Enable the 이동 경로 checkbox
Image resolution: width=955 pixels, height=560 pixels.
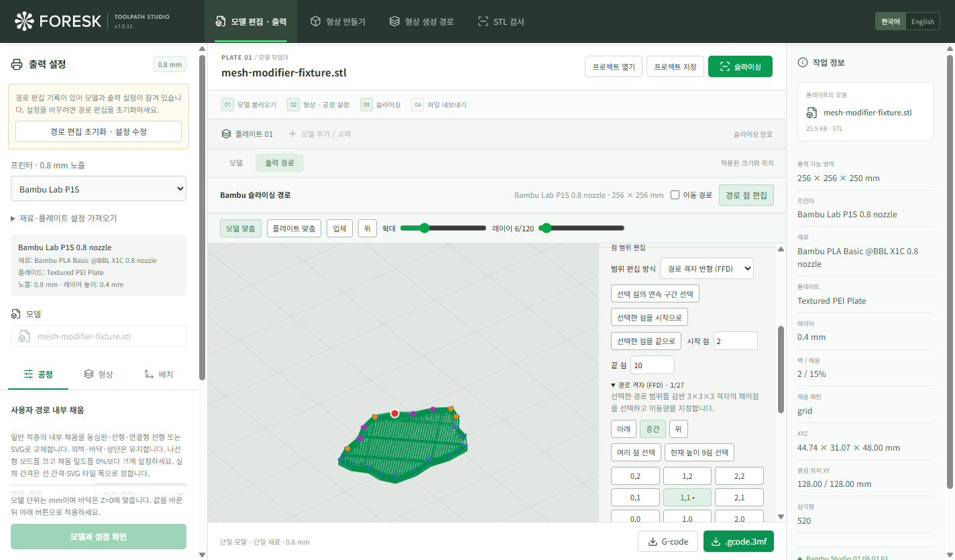(x=675, y=195)
